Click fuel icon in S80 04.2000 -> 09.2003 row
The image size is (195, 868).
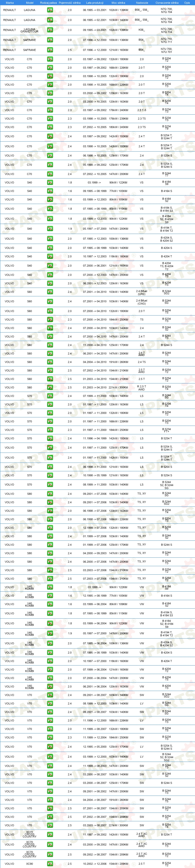(50, 553)
